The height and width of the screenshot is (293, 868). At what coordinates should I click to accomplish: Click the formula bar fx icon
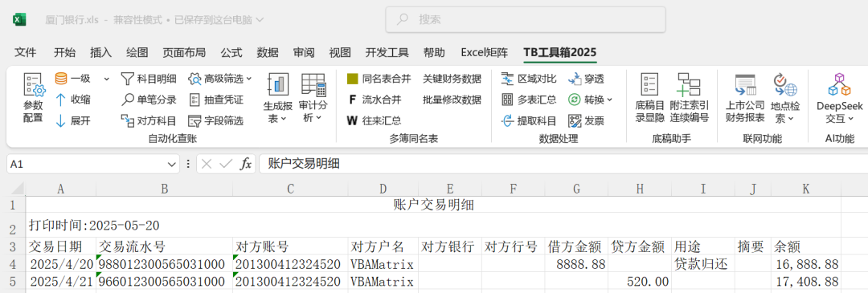pos(245,164)
